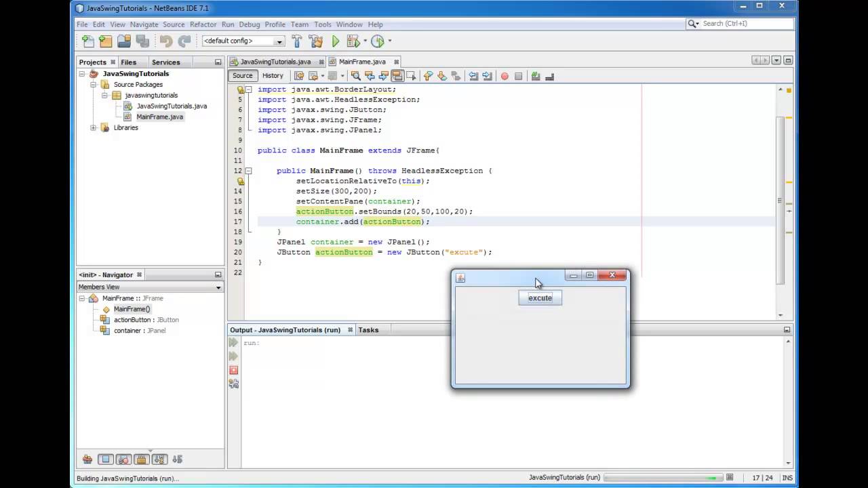The height and width of the screenshot is (488, 868).
Task: Click the Undo arrow icon
Action: pos(166,41)
